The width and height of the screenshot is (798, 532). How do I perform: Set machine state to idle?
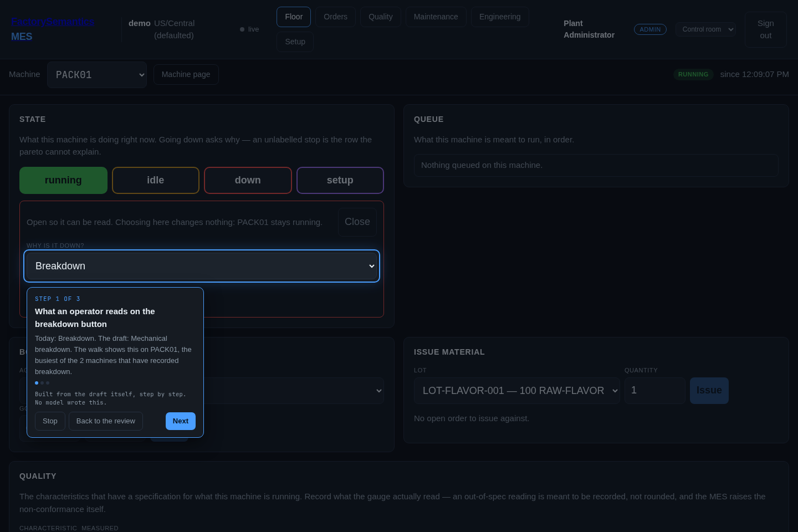point(156,181)
